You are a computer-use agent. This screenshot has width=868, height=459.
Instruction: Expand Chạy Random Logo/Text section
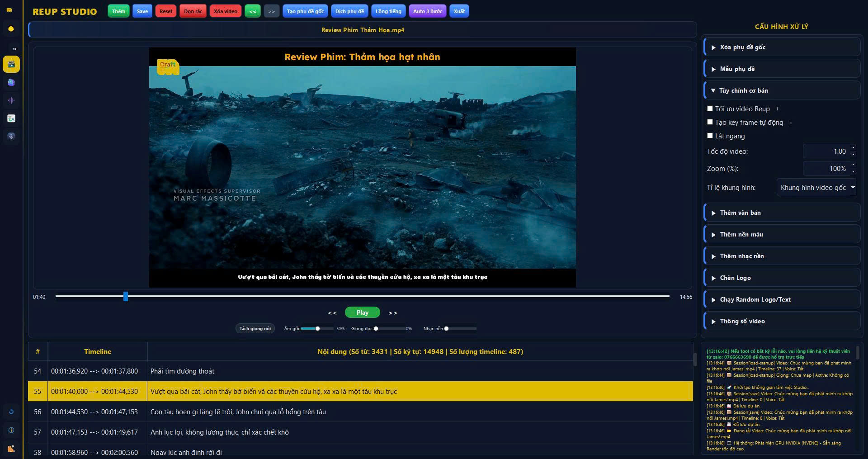[x=782, y=299]
